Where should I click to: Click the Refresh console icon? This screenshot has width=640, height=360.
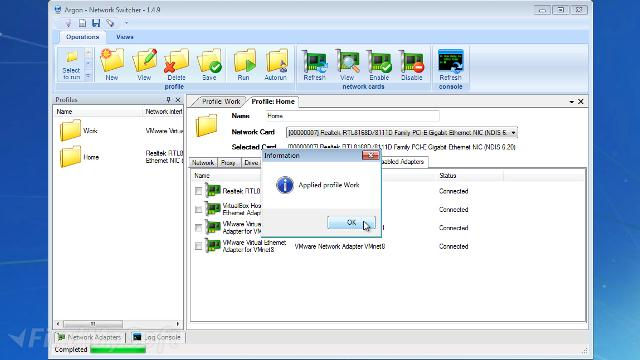tap(451, 64)
